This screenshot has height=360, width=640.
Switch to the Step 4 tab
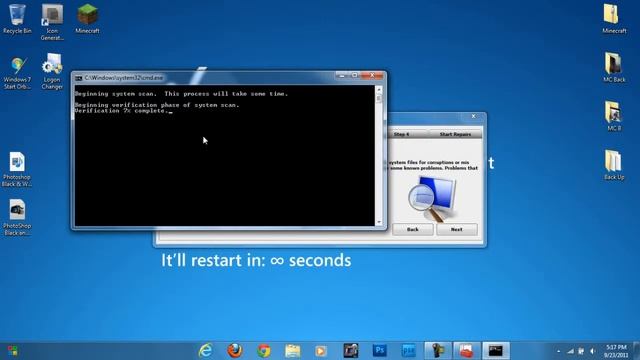[x=401, y=134]
